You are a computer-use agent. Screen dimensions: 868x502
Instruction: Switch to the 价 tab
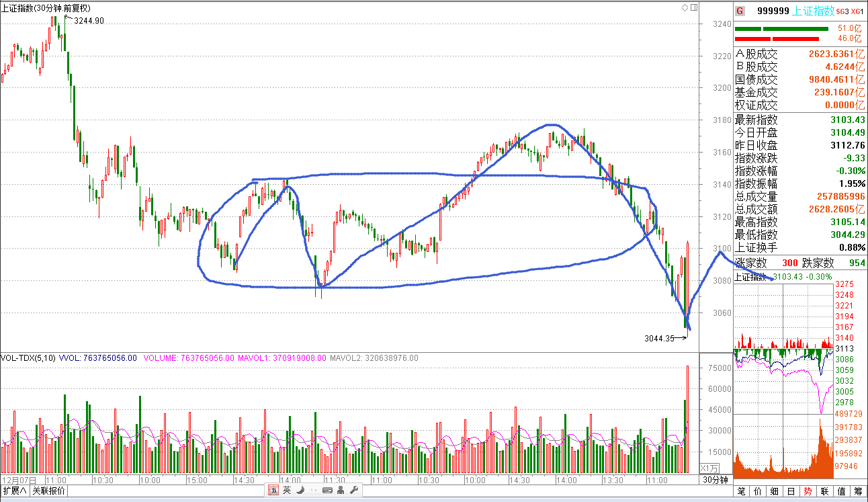click(x=758, y=491)
